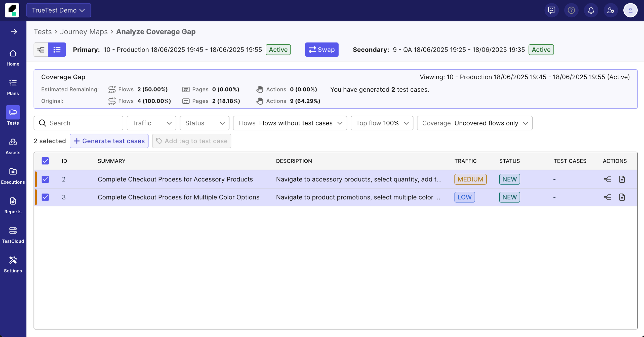
Task: Click Add tag to test case
Action: pyautogui.click(x=192, y=141)
